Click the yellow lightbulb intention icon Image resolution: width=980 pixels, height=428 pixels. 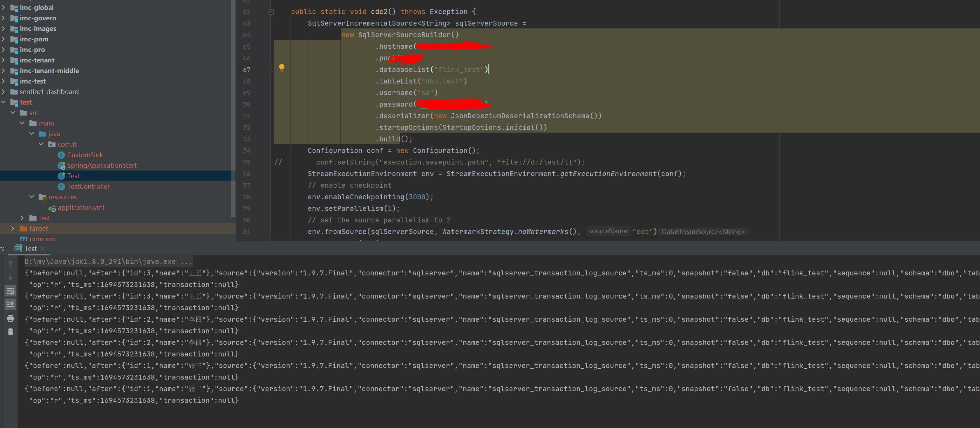pyautogui.click(x=281, y=68)
